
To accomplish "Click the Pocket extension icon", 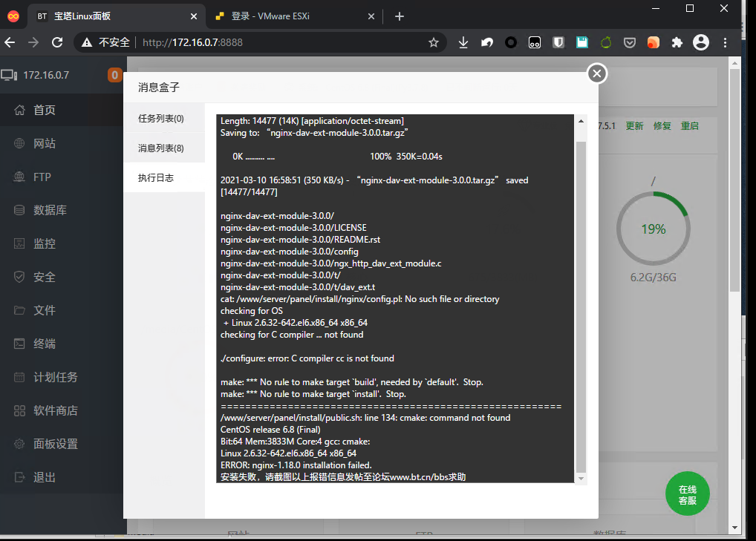I will click(629, 42).
